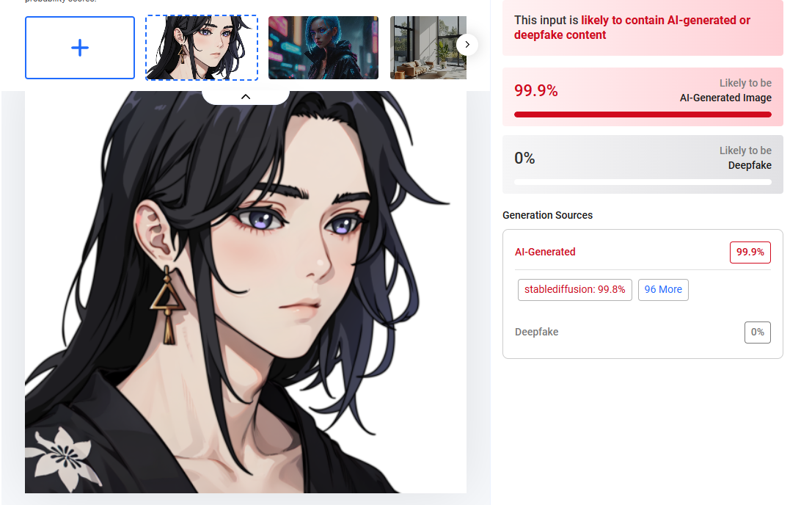
Task: Click the red 99.9% AI-Generated badge
Action: (750, 252)
